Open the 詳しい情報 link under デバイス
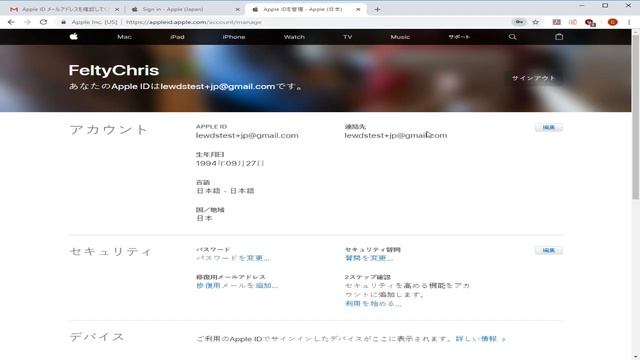This screenshot has height=360, width=640. [480, 339]
